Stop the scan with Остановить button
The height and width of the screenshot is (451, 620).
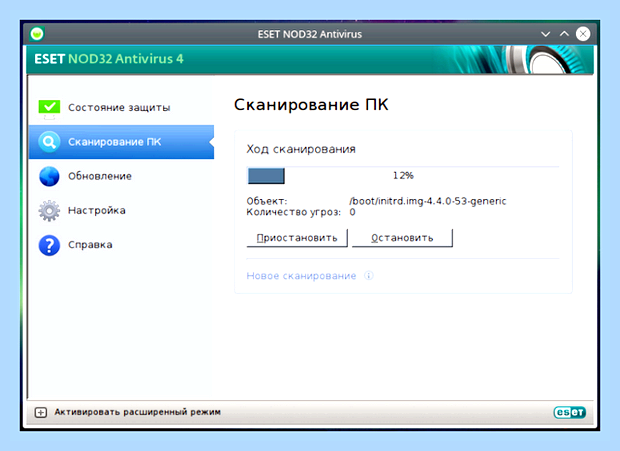tap(402, 238)
